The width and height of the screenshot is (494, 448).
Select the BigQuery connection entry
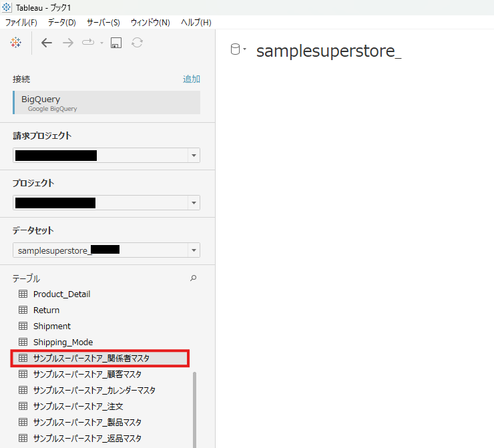coord(107,103)
